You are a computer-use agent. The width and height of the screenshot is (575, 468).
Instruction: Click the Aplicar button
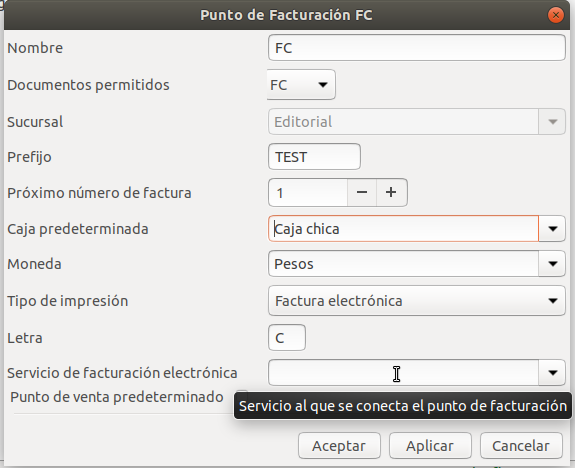[x=430, y=446]
